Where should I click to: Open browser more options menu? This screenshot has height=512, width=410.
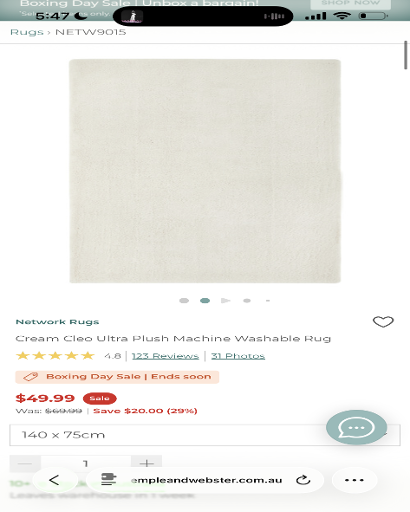coord(354,480)
